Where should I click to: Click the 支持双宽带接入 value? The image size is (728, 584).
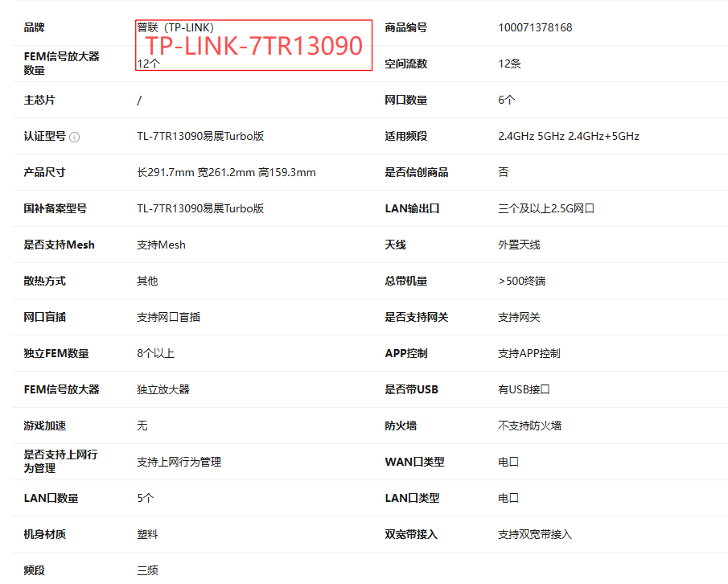pos(534,534)
